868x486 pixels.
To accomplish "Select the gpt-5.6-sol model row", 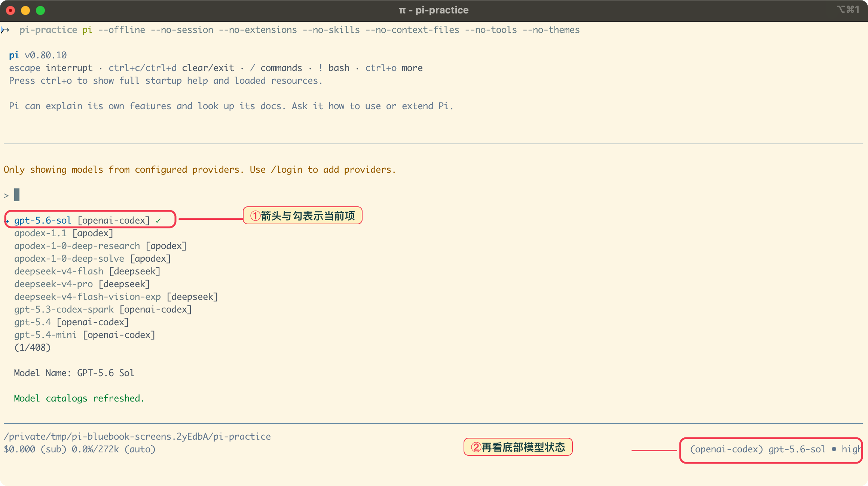I will point(82,220).
